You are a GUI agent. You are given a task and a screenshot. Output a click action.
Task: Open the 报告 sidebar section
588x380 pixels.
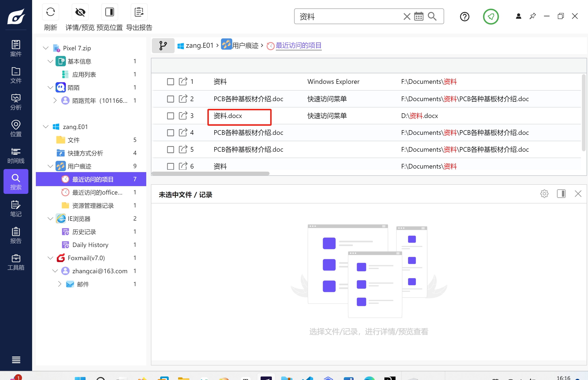tap(16, 235)
